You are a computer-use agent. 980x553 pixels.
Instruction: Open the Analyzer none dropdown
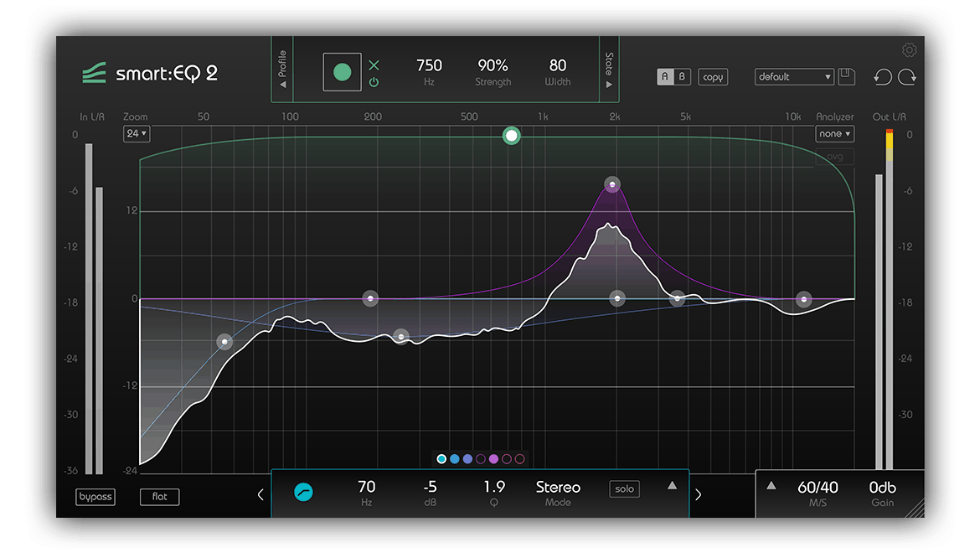tap(835, 134)
